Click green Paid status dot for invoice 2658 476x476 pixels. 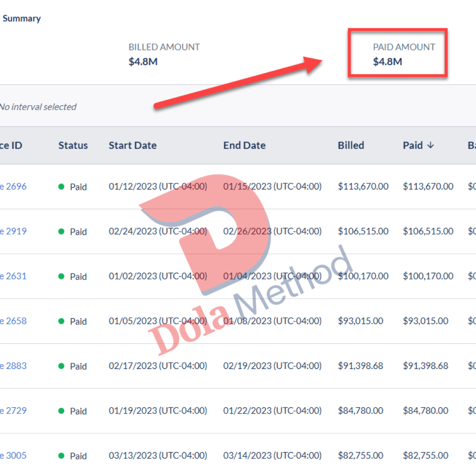click(62, 321)
